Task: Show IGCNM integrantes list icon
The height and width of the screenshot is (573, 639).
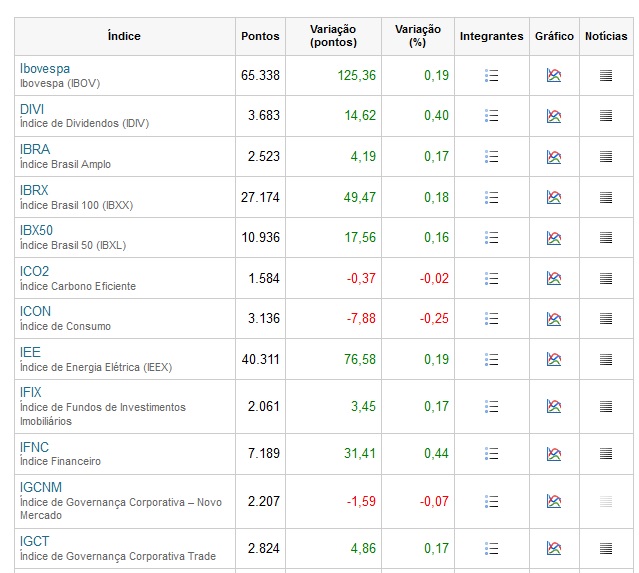Action: tap(491, 502)
